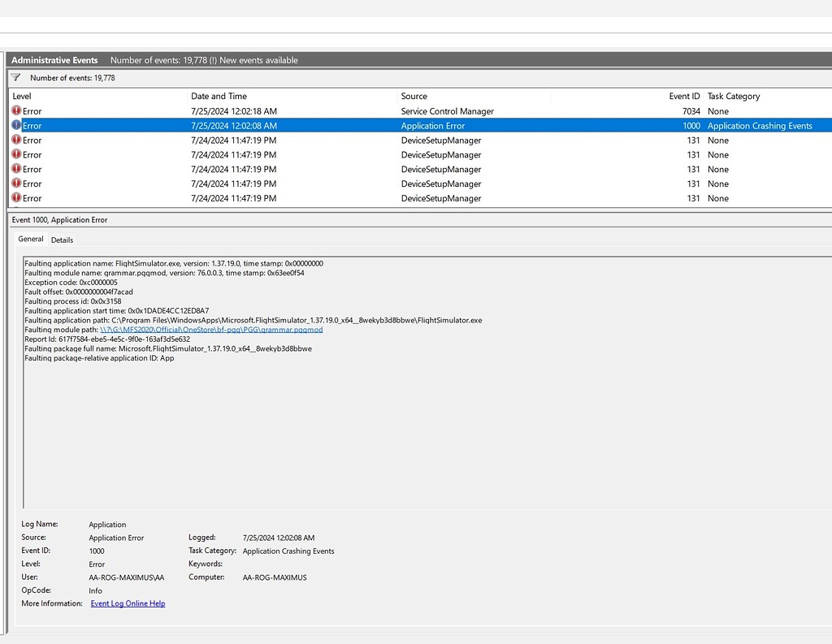Sort events by the Source column
The height and width of the screenshot is (644, 832).
tap(413, 96)
